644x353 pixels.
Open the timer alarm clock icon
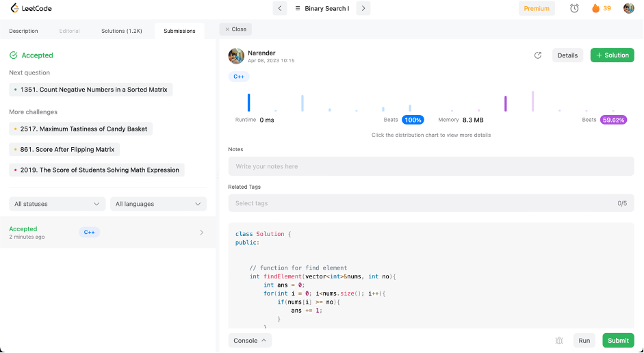click(x=574, y=8)
